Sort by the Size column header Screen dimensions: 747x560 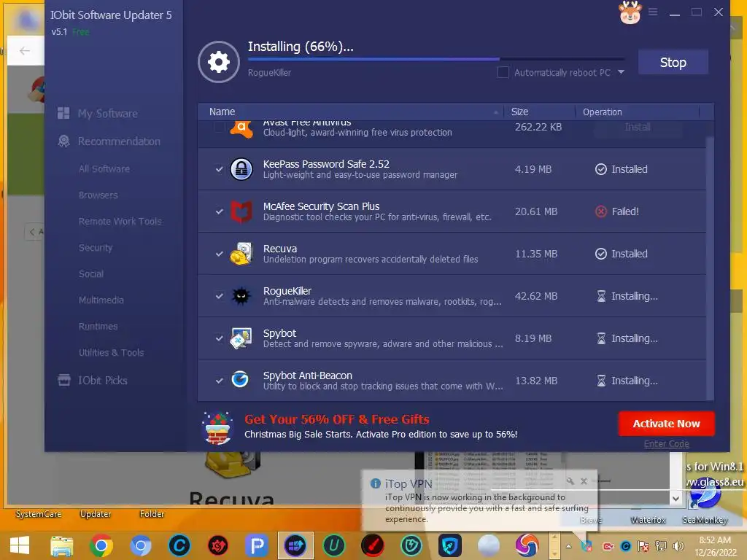coord(519,112)
